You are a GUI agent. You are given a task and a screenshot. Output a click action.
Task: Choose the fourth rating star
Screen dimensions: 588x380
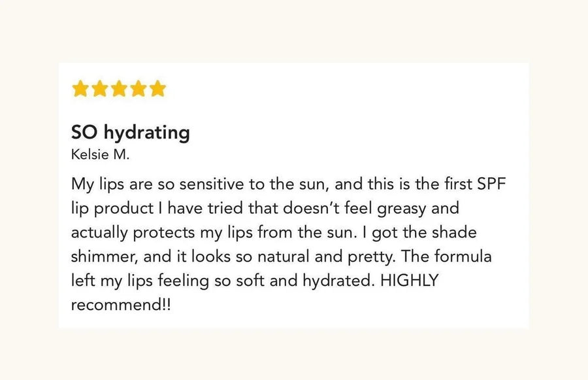(x=139, y=89)
